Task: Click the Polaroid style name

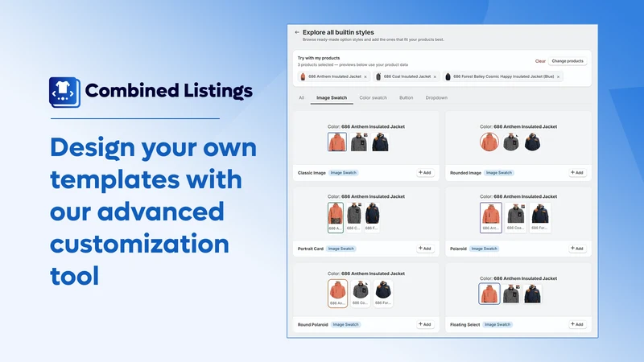Action: pyautogui.click(x=458, y=249)
